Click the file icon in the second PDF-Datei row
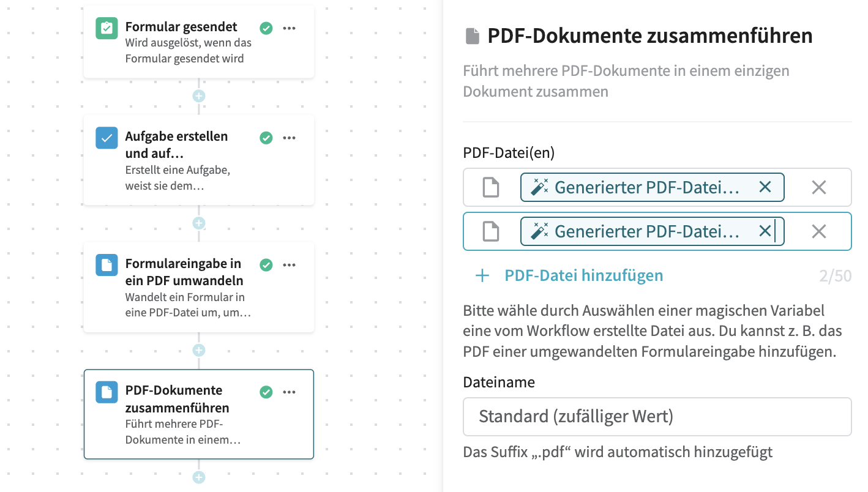 pyautogui.click(x=491, y=231)
